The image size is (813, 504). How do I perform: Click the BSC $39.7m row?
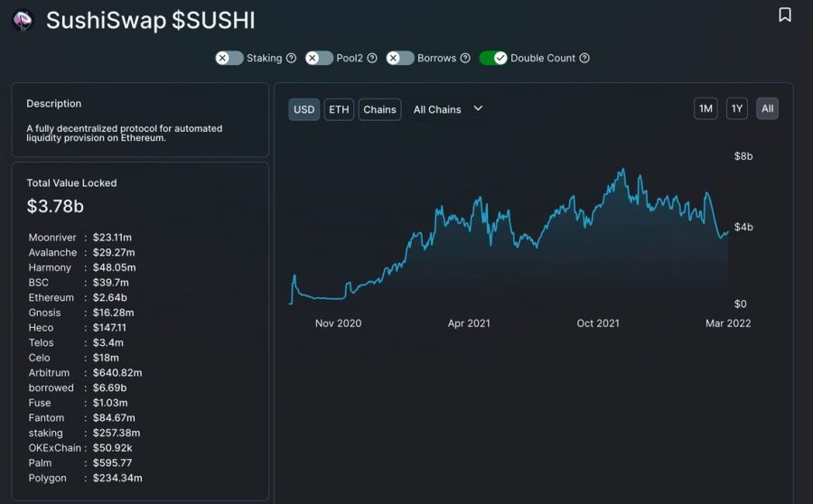pos(79,283)
